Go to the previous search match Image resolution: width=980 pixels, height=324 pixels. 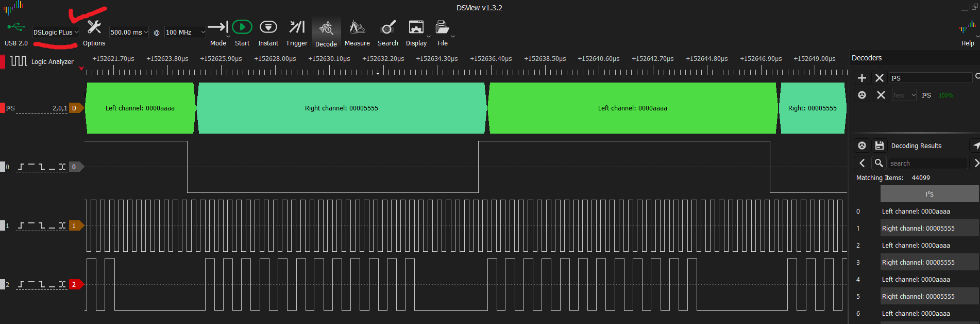tap(862, 163)
